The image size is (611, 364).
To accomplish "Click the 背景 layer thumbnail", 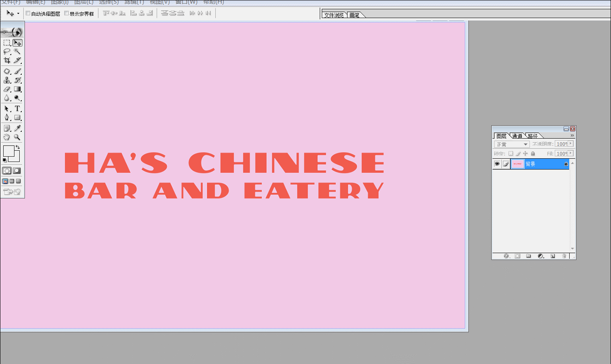I will (517, 164).
